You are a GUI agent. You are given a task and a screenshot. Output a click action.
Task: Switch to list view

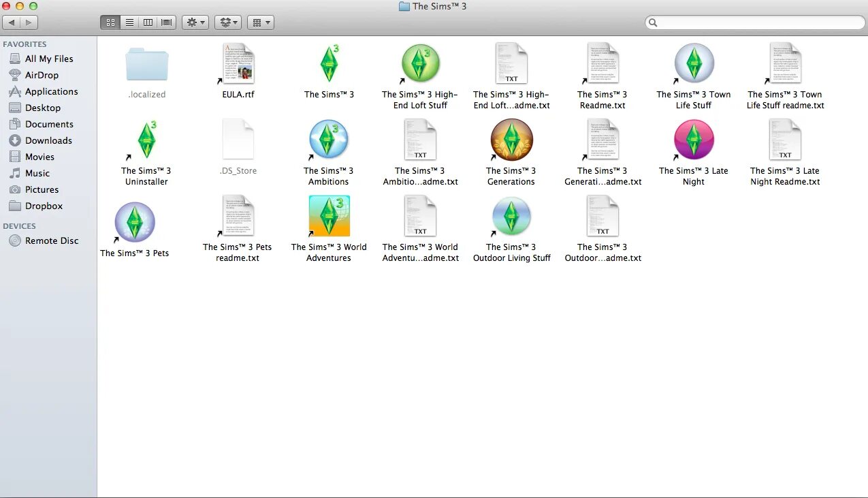pyautogui.click(x=129, y=22)
